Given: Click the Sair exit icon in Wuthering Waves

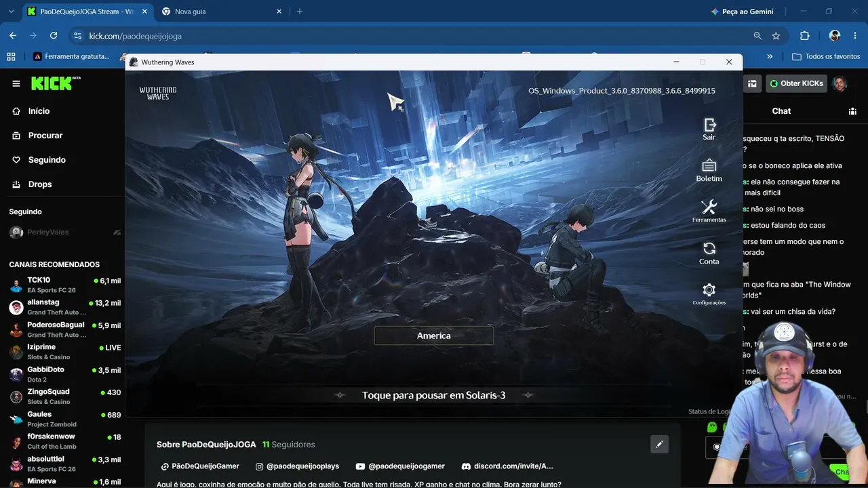Looking at the screenshot, I should [x=709, y=129].
